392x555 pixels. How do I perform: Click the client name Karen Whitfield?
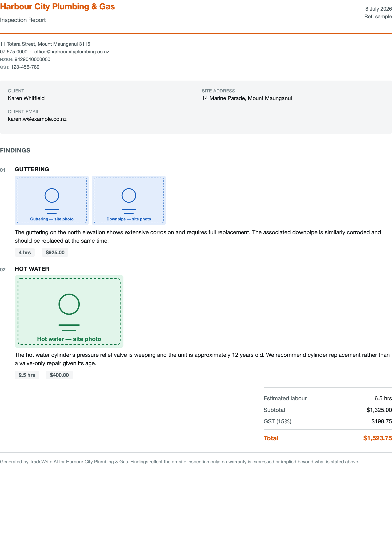(x=26, y=98)
